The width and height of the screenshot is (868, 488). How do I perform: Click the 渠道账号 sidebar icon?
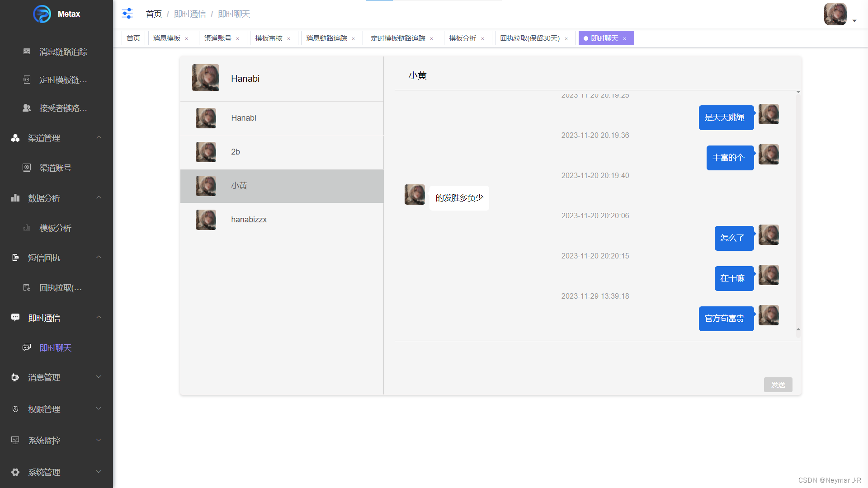(x=27, y=168)
